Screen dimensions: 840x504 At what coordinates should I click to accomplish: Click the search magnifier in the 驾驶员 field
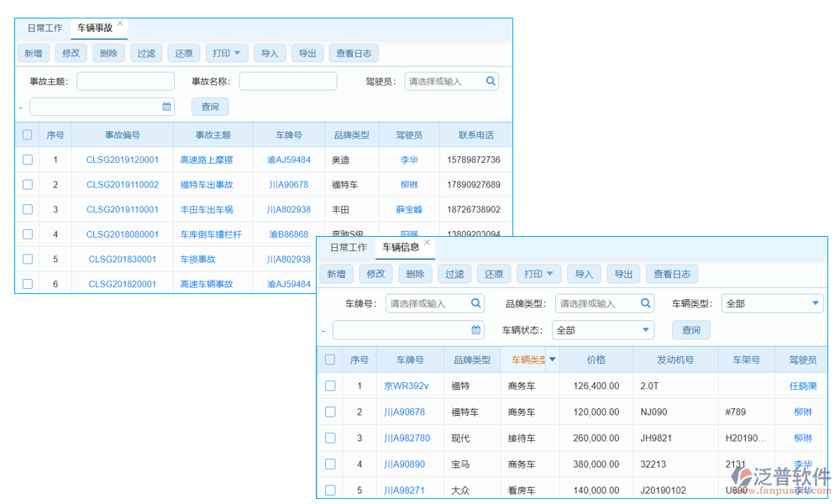pyautogui.click(x=491, y=81)
